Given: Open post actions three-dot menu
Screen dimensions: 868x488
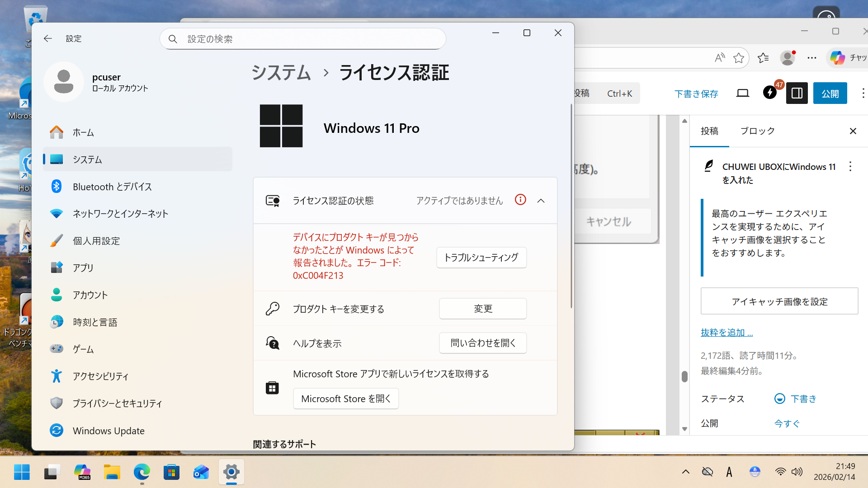Looking at the screenshot, I should point(850,167).
